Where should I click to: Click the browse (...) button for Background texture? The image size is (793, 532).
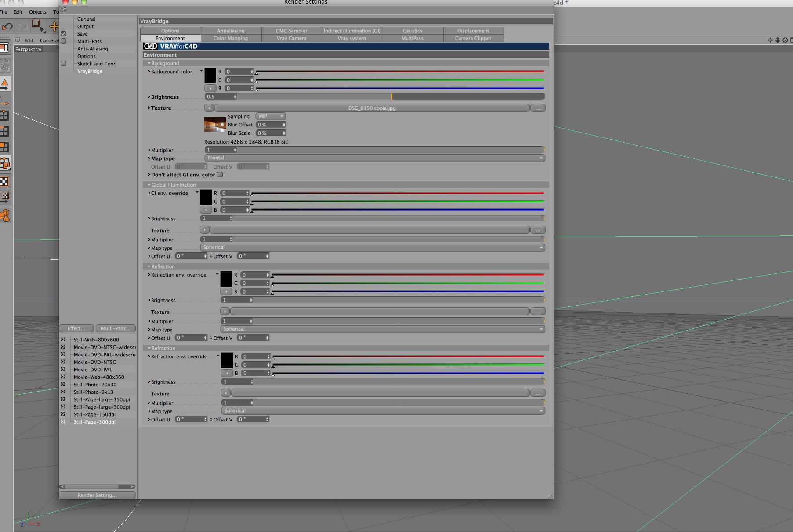click(538, 108)
